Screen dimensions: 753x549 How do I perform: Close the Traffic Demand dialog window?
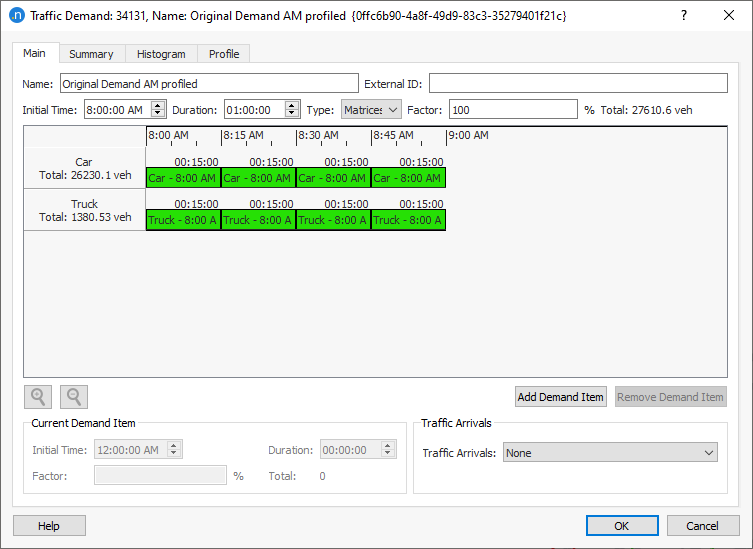pyautogui.click(x=729, y=15)
